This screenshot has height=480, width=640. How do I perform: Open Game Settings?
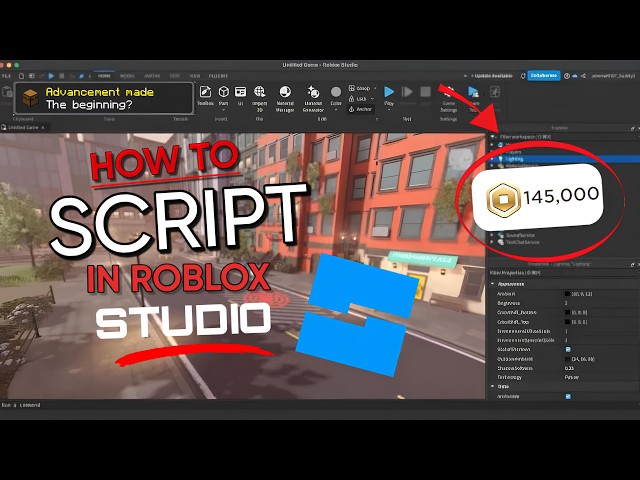tap(449, 98)
